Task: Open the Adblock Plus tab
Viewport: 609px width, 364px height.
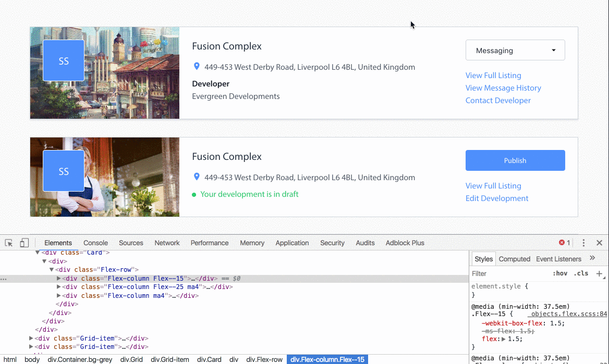Action: (x=405, y=243)
